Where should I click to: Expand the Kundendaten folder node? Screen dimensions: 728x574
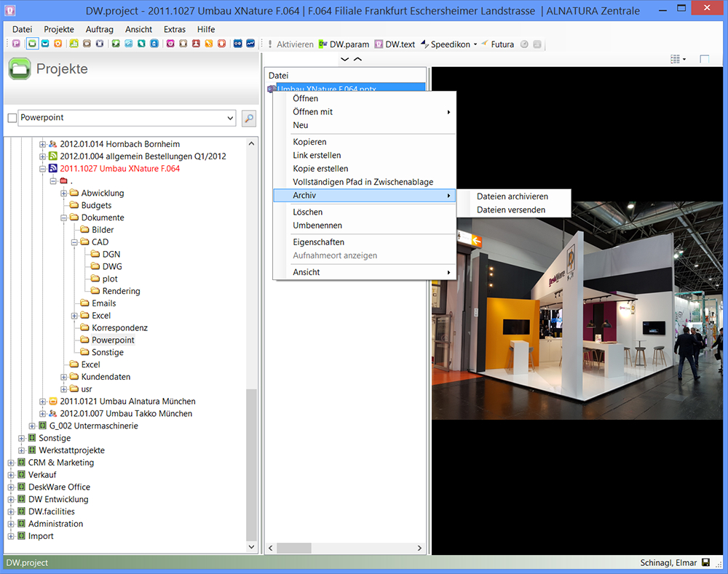[x=64, y=377]
